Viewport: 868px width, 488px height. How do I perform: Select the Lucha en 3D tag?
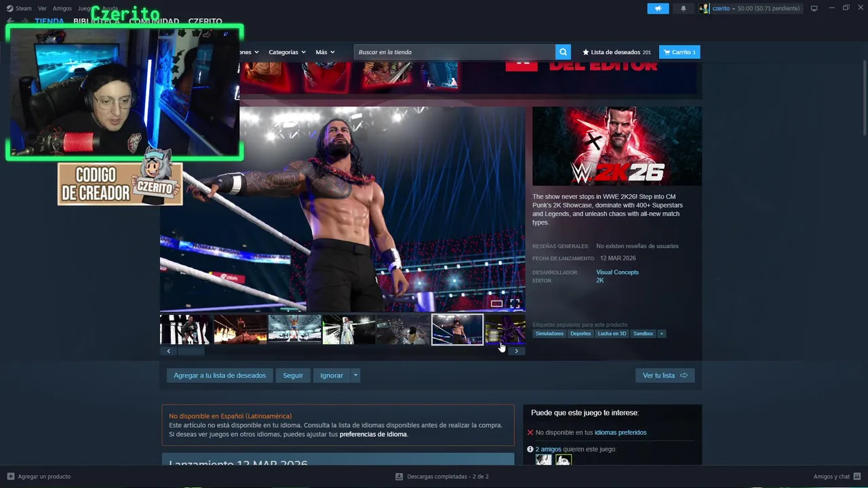pyautogui.click(x=612, y=333)
